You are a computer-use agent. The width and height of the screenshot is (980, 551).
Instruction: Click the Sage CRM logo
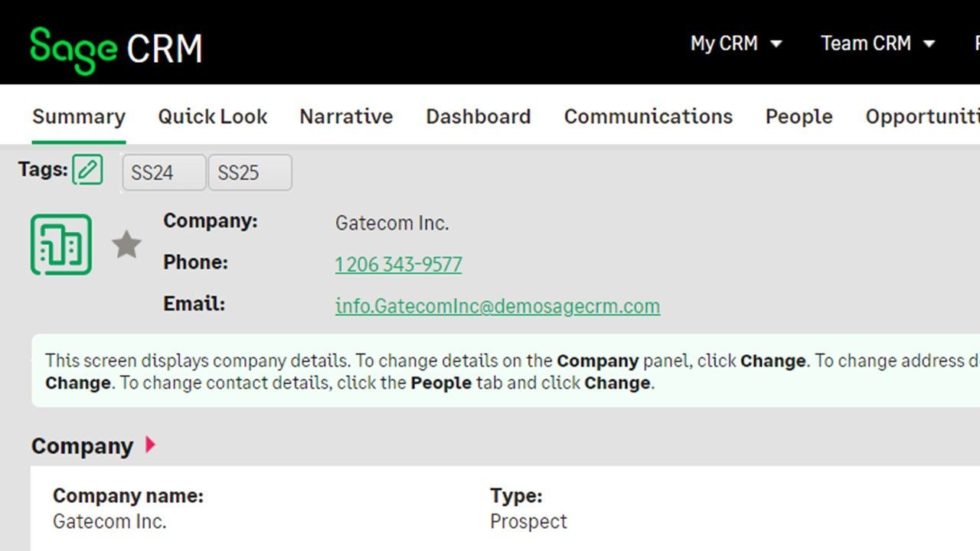116,49
